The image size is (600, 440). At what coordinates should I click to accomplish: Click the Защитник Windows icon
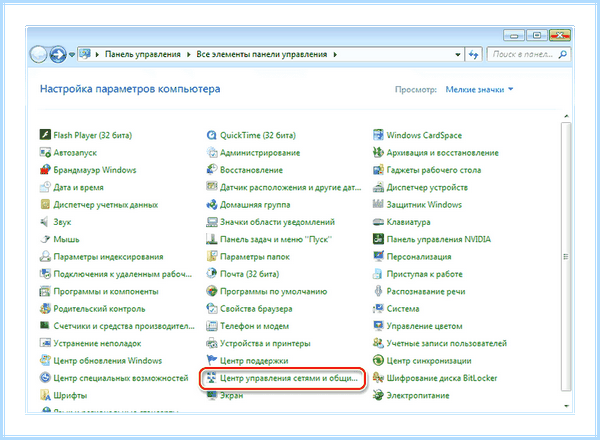coord(378,205)
